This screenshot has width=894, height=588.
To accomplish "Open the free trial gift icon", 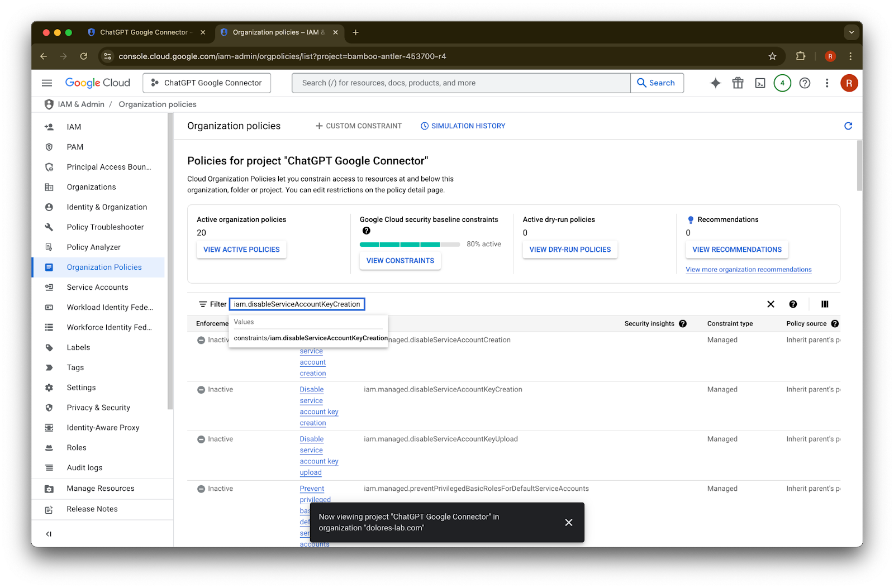I will [x=738, y=83].
